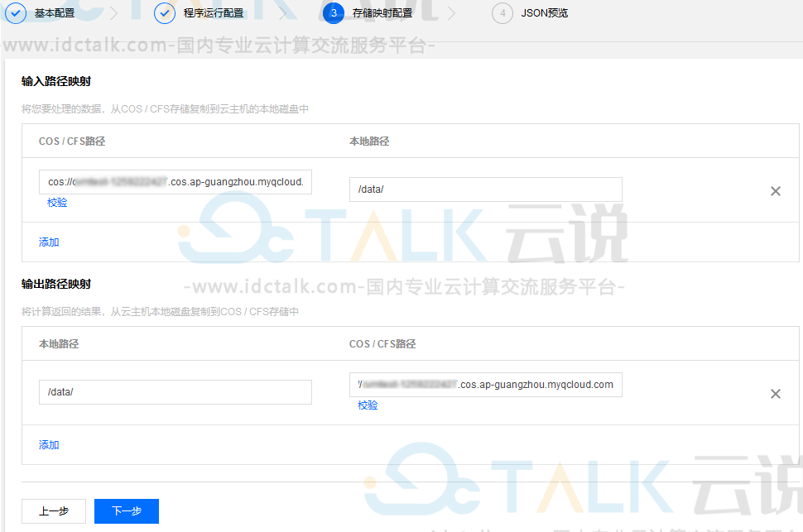Click 添加 in the input path mapping
Screen dimensions: 803x532
point(49,242)
